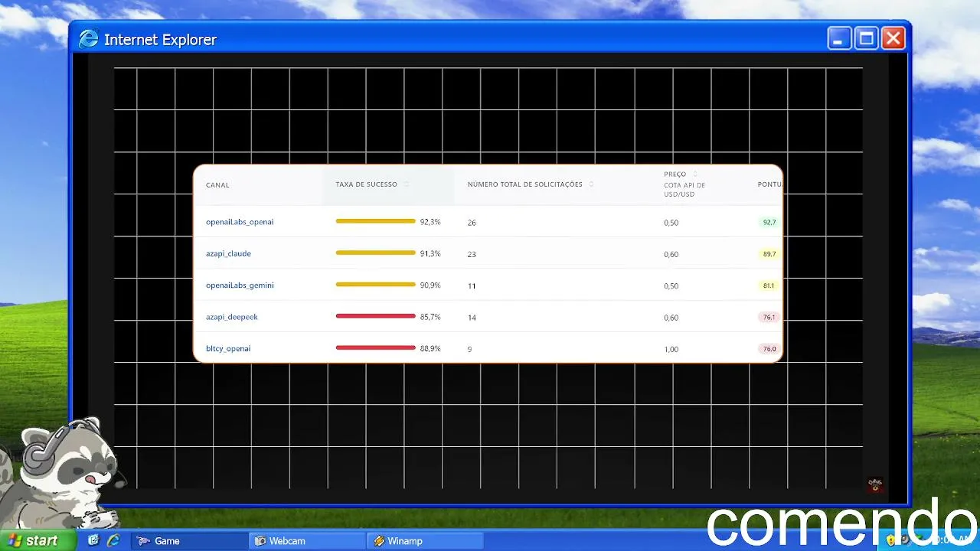
Task: Click the 0,50 price for openaiLabs_openai
Action: [x=671, y=223]
